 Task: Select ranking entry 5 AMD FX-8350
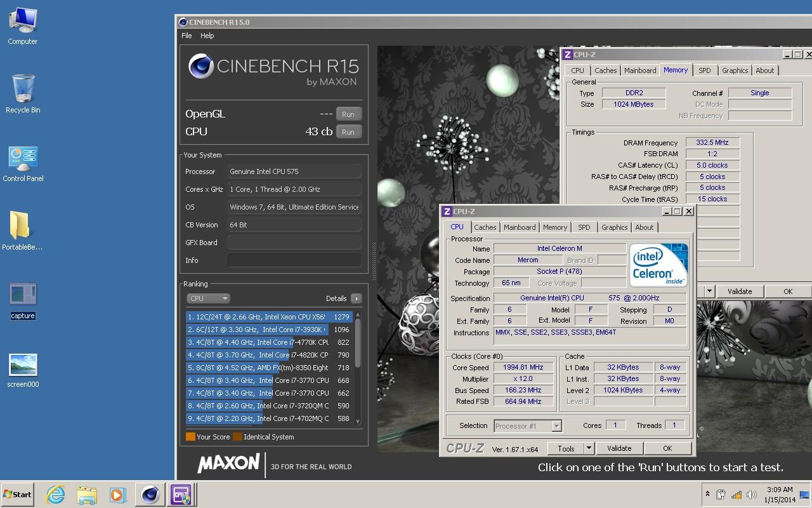click(269, 368)
